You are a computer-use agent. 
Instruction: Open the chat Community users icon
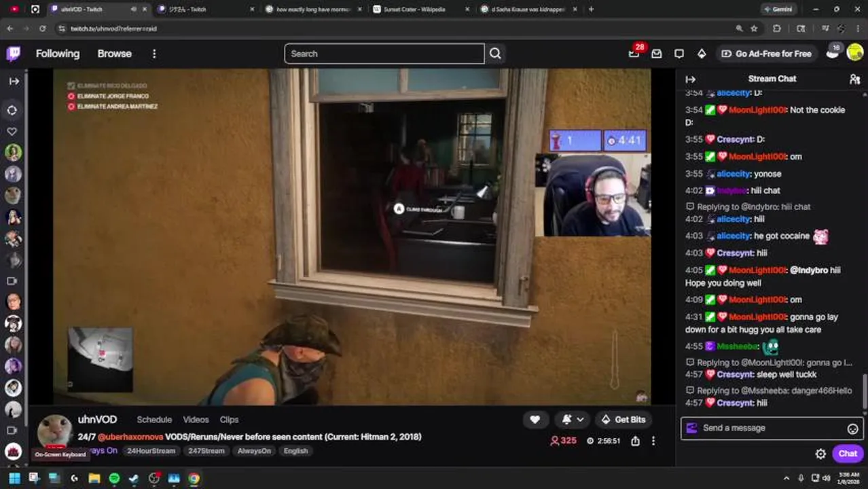pos(854,79)
